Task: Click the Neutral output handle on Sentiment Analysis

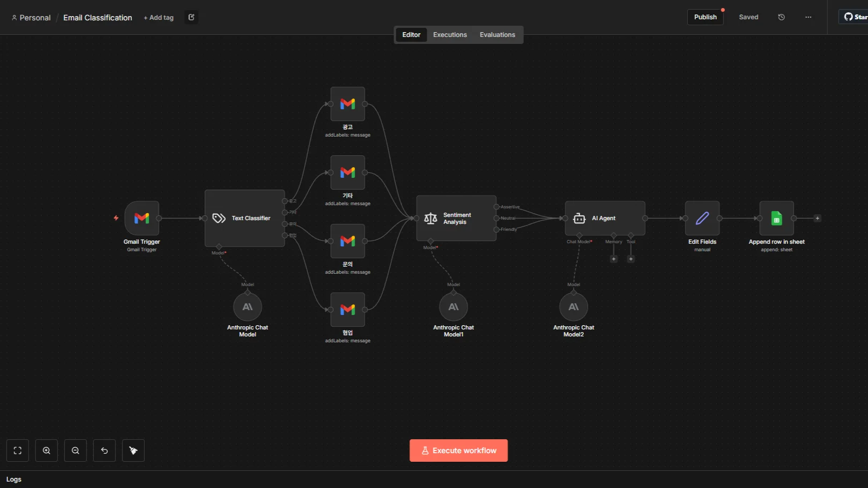Action: (x=496, y=218)
